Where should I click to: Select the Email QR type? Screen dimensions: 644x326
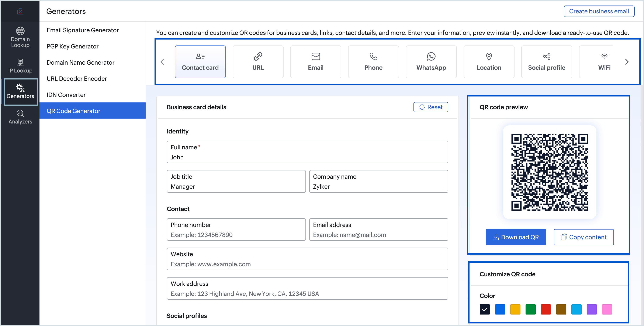pyautogui.click(x=316, y=62)
